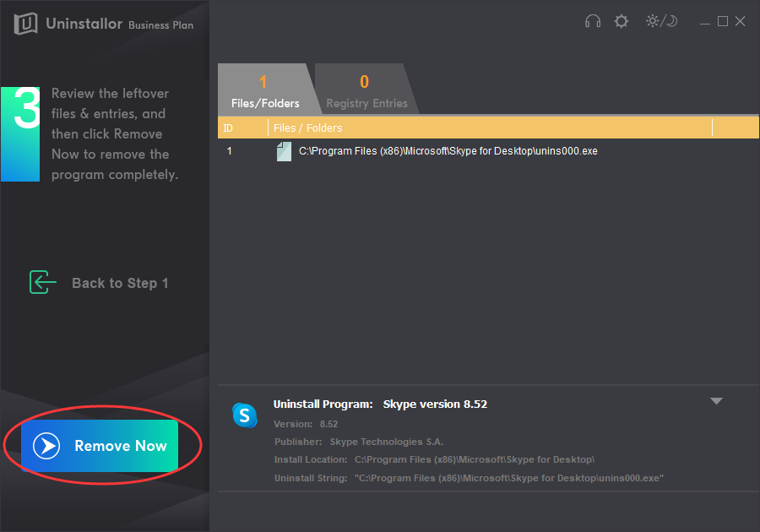Click the Files / Folders column header
This screenshot has width=760, height=532.
[490, 128]
